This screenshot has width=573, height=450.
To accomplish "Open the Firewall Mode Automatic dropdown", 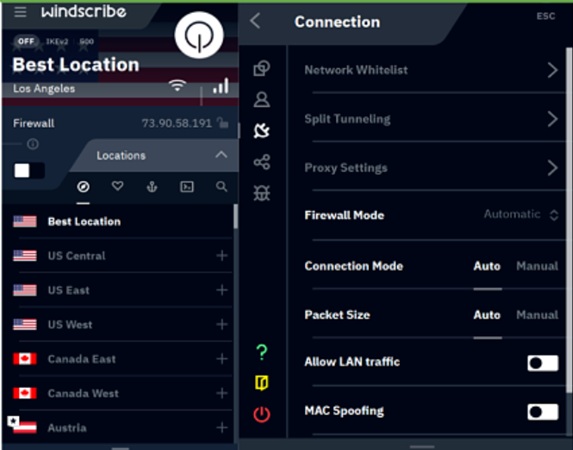I will [521, 215].
